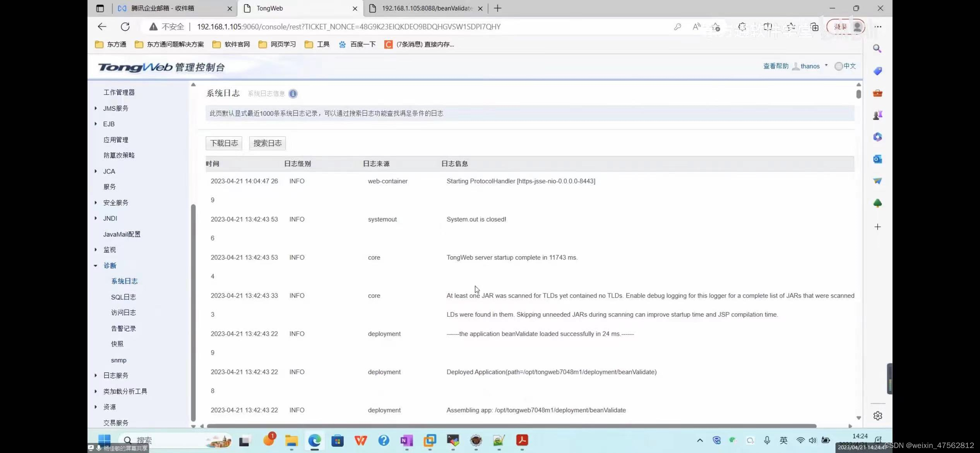Screen dimensions: 980x453
Task: Select SQL日志 in the sidebar
Action: 123,297
